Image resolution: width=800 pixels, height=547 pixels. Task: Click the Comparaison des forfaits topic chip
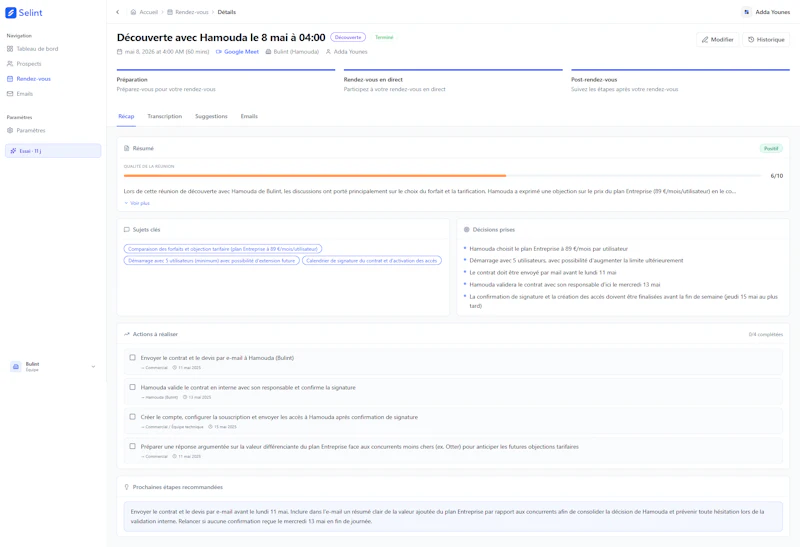(222, 249)
